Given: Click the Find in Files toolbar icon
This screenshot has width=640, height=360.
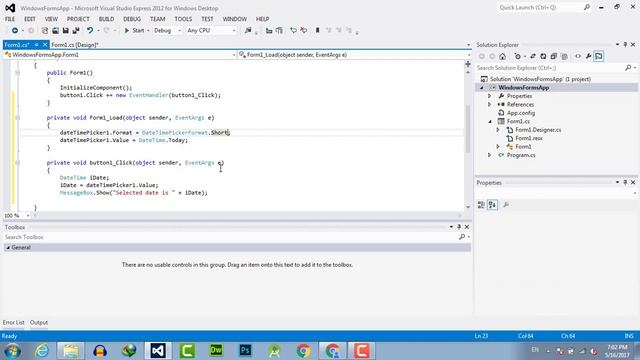Looking at the screenshot, I should [x=248, y=31].
